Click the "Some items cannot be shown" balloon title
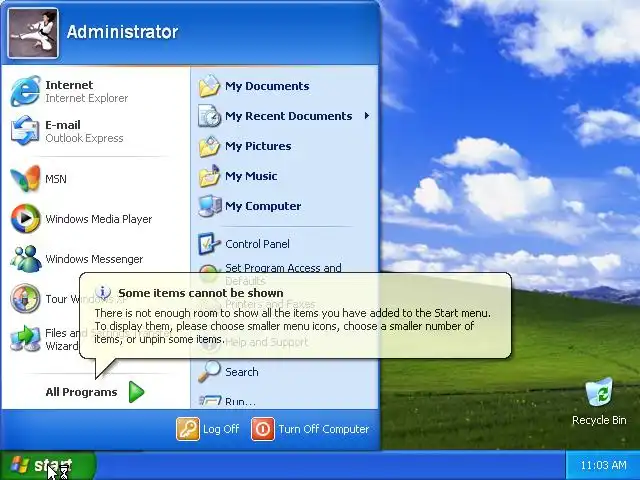The height and width of the screenshot is (480, 640). [200, 293]
